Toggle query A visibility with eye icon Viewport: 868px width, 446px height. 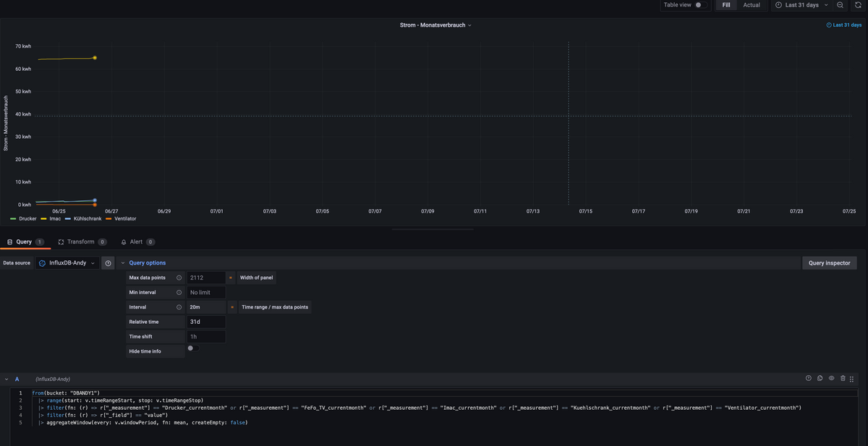(832, 379)
